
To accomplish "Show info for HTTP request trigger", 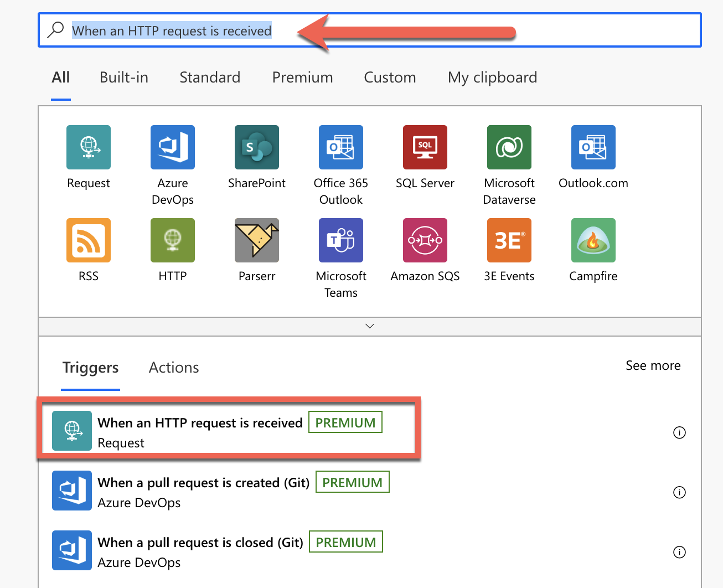I will pyautogui.click(x=679, y=432).
